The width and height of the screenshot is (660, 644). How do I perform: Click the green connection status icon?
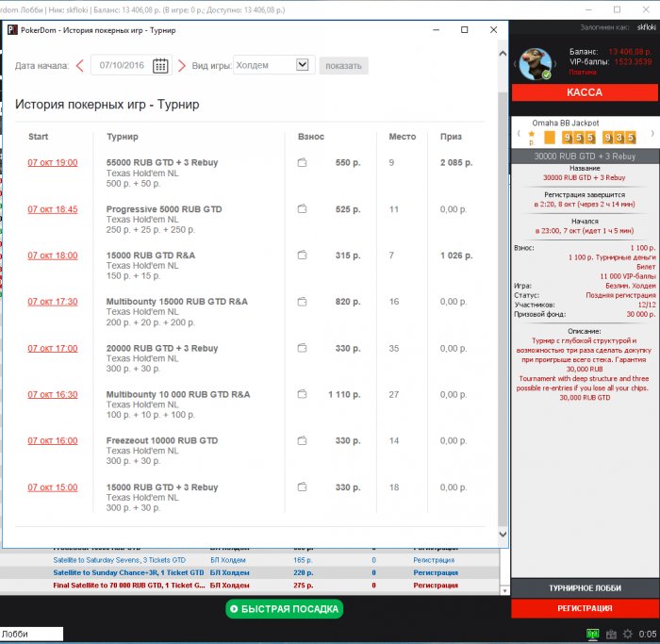pyautogui.click(x=593, y=634)
